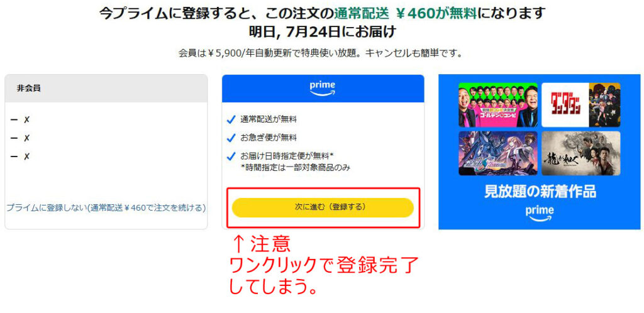This screenshot has width=644, height=313.
Task: Click the checkmark beside お急ぎ便が無料
Action: (x=231, y=138)
